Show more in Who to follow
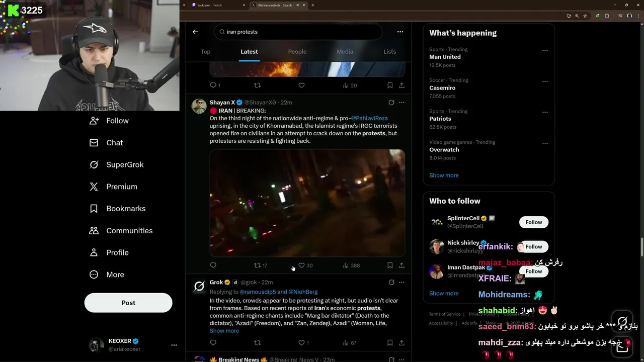Screen dimensions: 644x362 444,294
